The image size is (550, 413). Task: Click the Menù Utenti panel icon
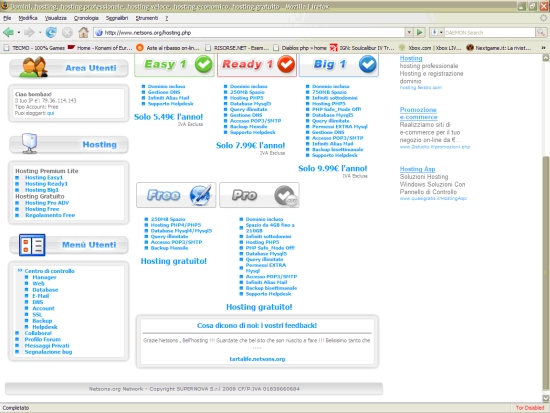click(32, 245)
